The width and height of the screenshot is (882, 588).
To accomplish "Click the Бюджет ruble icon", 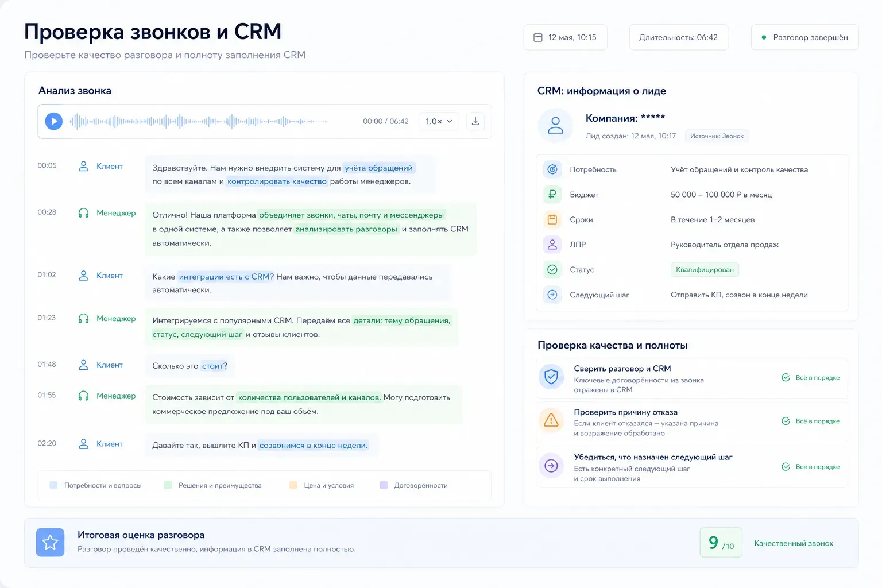I will click(552, 195).
